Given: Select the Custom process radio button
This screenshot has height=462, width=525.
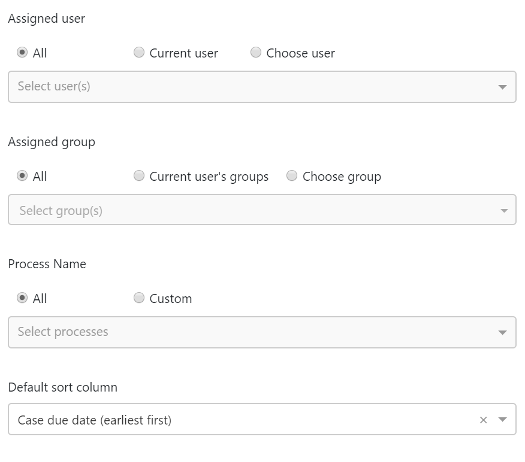Looking at the screenshot, I should click(x=139, y=298).
